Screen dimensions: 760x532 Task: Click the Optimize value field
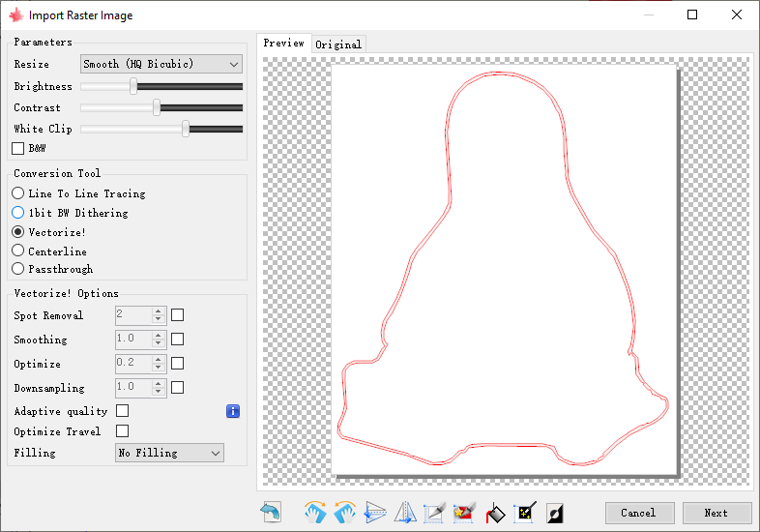[133, 364]
